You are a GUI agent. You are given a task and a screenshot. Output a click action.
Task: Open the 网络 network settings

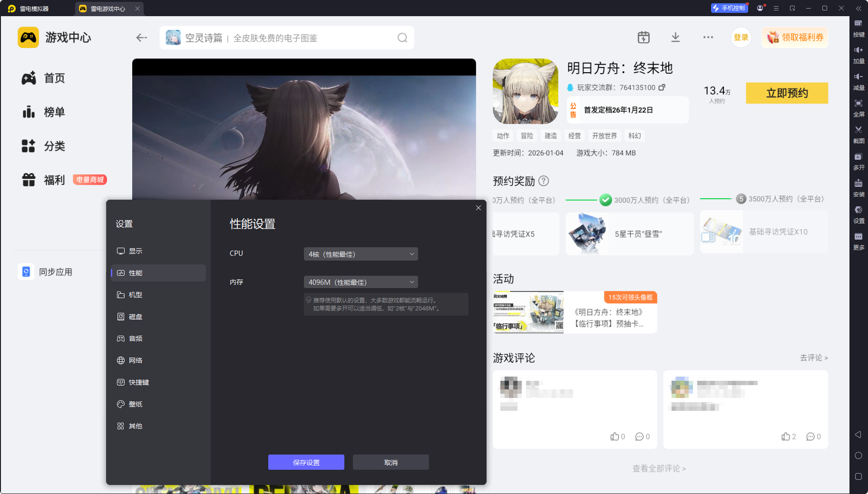(x=158, y=360)
